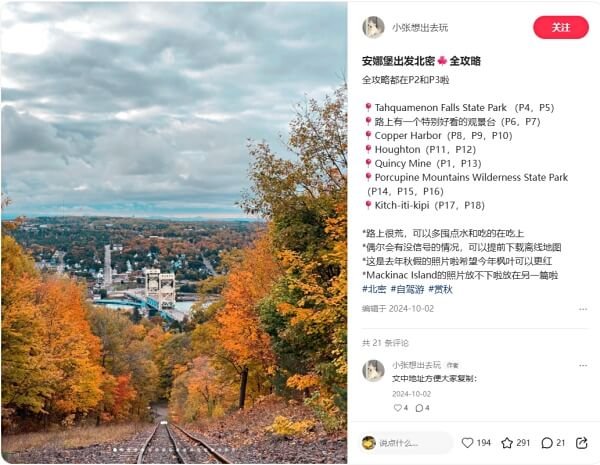Click the red 关注 follow button

coord(561,27)
